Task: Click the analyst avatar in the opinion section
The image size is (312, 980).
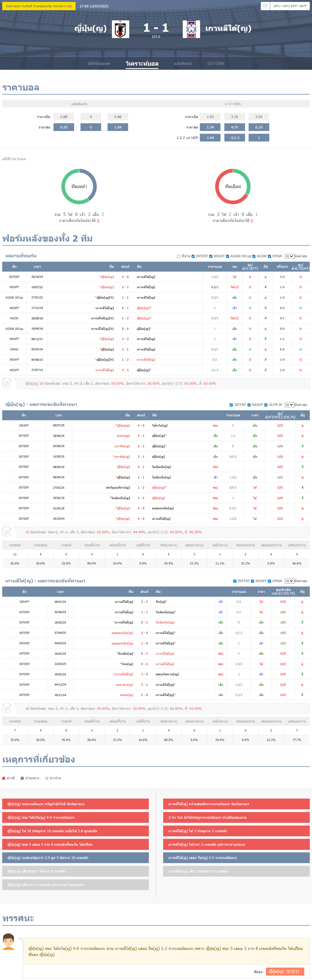Action: pyautogui.click(x=8, y=941)
